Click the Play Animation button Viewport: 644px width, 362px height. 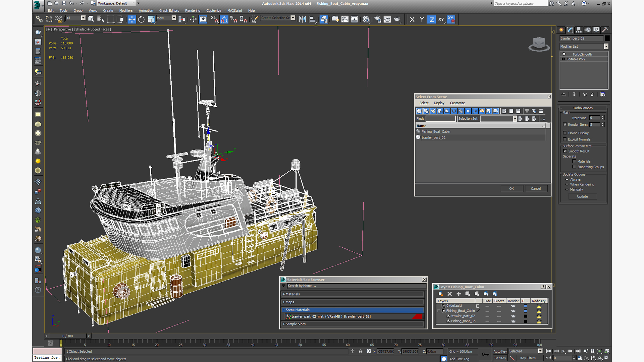pos(563,351)
